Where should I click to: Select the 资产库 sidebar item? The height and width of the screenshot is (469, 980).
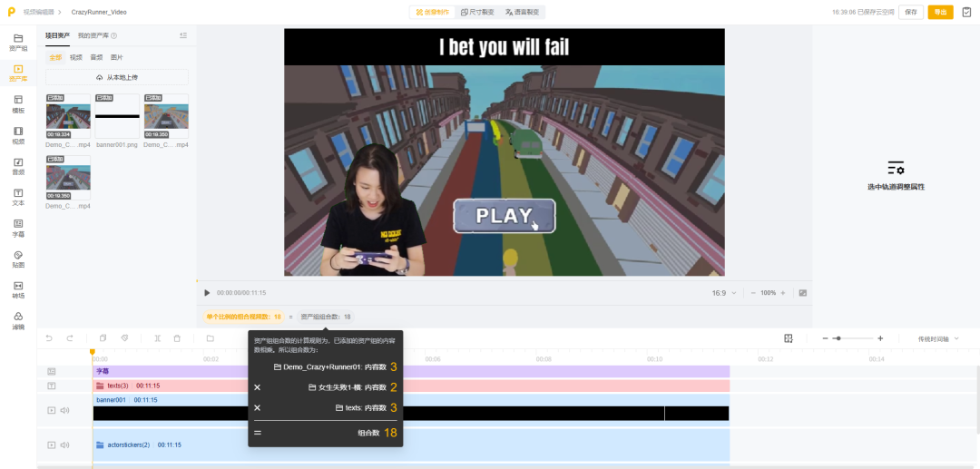pyautogui.click(x=18, y=73)
